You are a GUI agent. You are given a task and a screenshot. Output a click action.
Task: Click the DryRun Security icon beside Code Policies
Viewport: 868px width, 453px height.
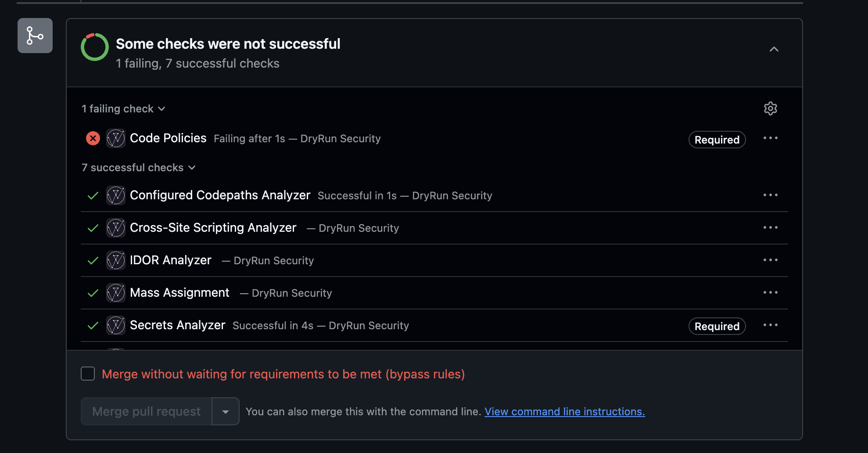coord(115,138)
